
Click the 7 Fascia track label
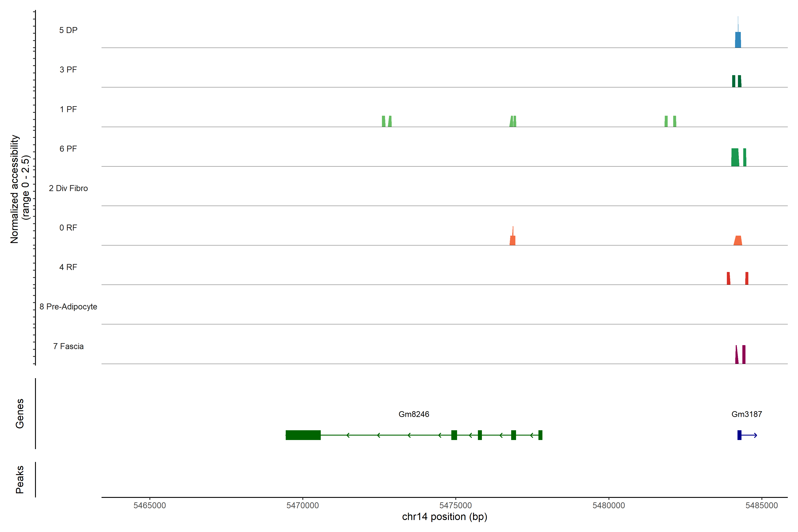[68, 346]
